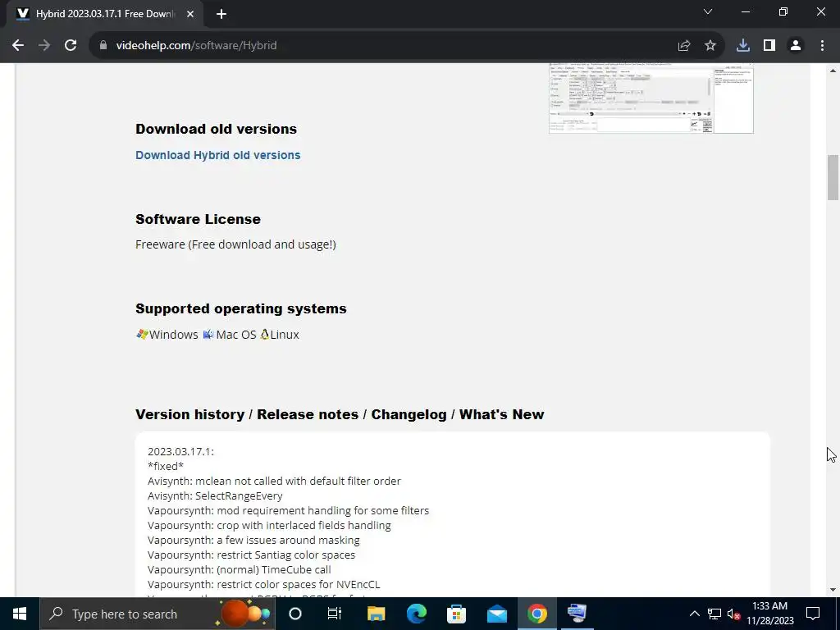Toggle the Chrome side panel icon
Screen dimensions: 840x630
(769, 46)
